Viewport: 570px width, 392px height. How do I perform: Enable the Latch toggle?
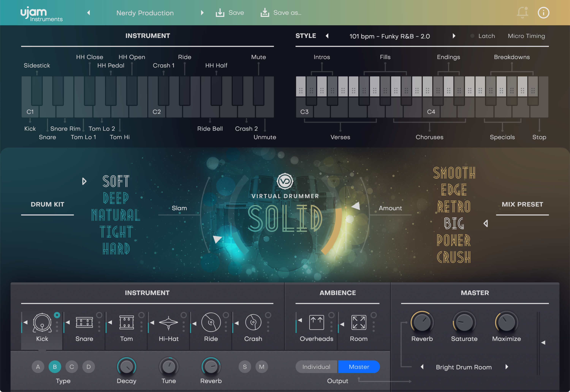[x=472, y=36]
